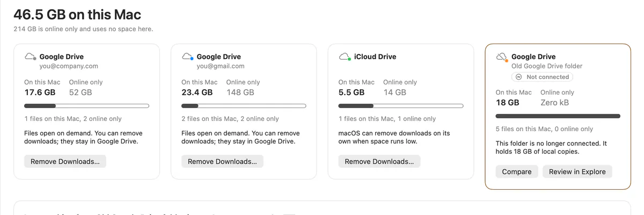The width and height of the screenshot is (644, 215).
Task: Click the Not connected status icon
Action: pos(518,77)
